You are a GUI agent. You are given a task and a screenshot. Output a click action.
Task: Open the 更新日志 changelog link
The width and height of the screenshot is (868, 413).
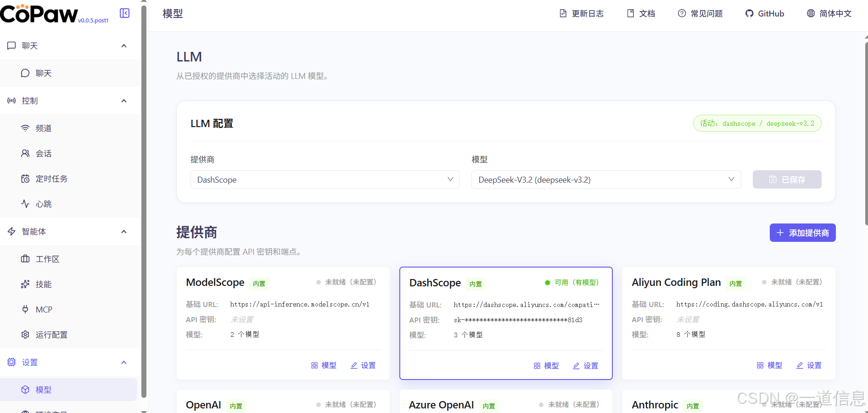pyautogui.click(x=582, y=13)
